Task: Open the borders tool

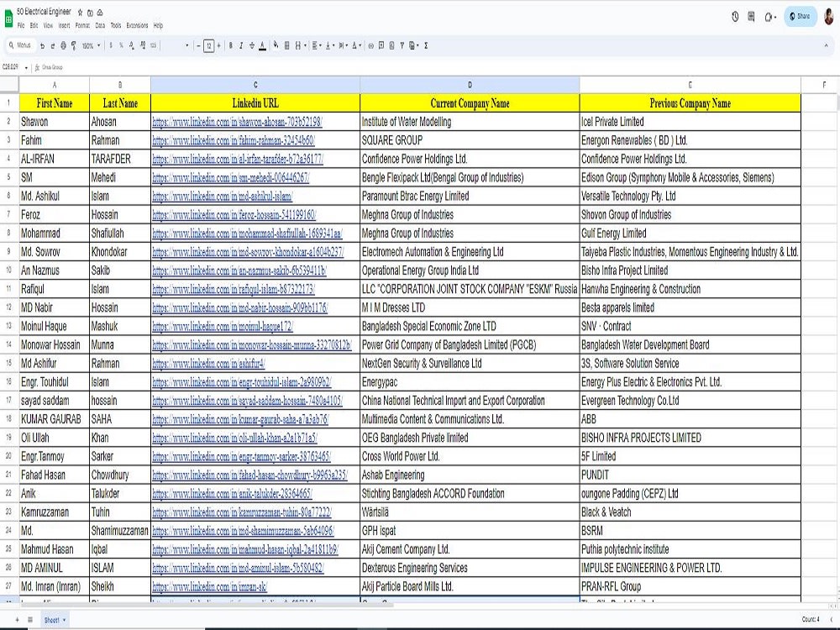Action: coord(286,46)
